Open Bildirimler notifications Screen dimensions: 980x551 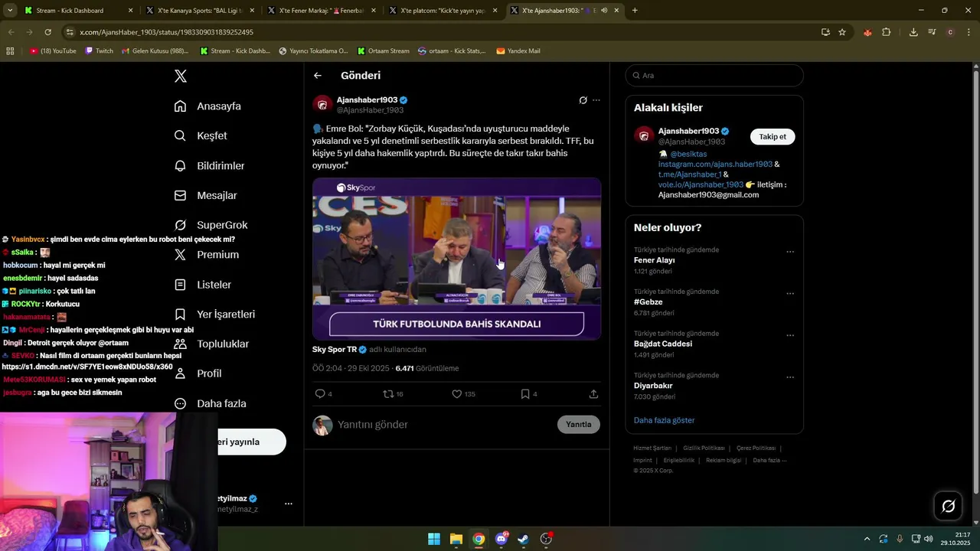(x=209, y=166)
